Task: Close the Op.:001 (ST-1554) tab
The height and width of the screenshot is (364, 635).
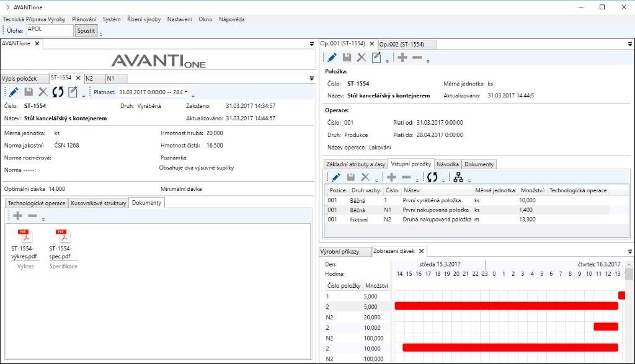Action: click(x=372, y=43)
